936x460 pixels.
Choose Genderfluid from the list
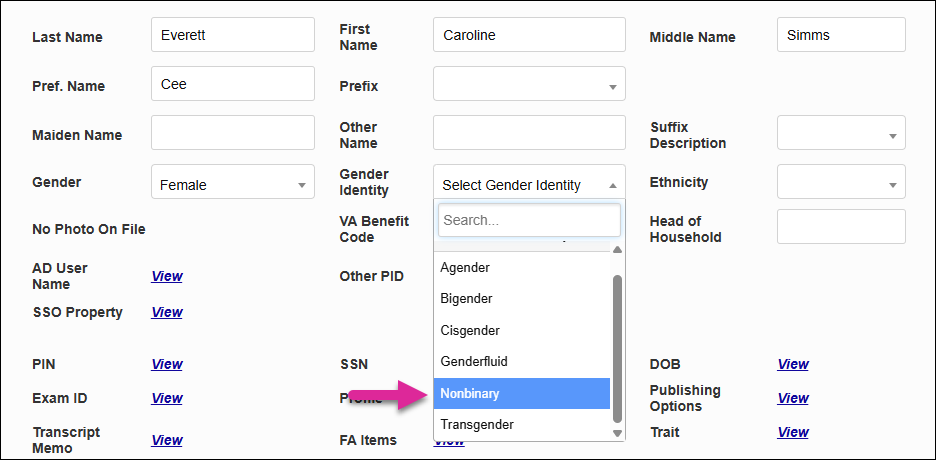click(x=522, y=362)
